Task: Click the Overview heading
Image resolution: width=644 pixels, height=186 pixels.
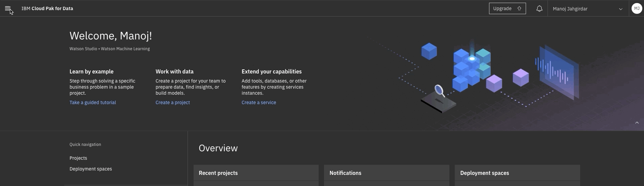Action: 218,148
